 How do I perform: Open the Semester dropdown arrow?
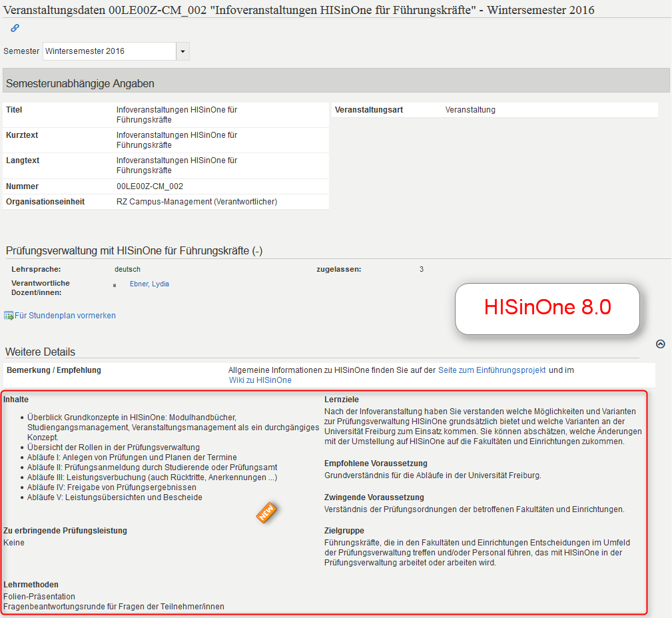183,51
